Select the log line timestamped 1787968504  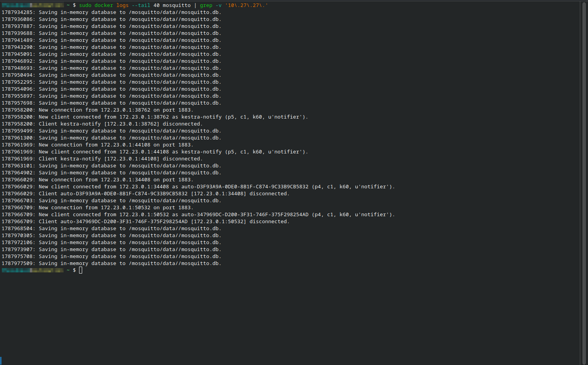point(112,229)
